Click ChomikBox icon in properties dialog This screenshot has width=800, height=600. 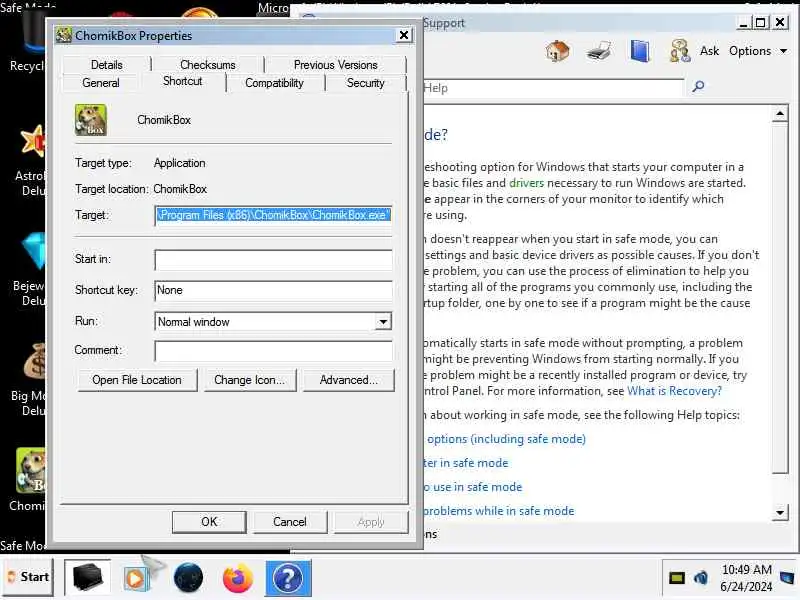tap(91, 120)
